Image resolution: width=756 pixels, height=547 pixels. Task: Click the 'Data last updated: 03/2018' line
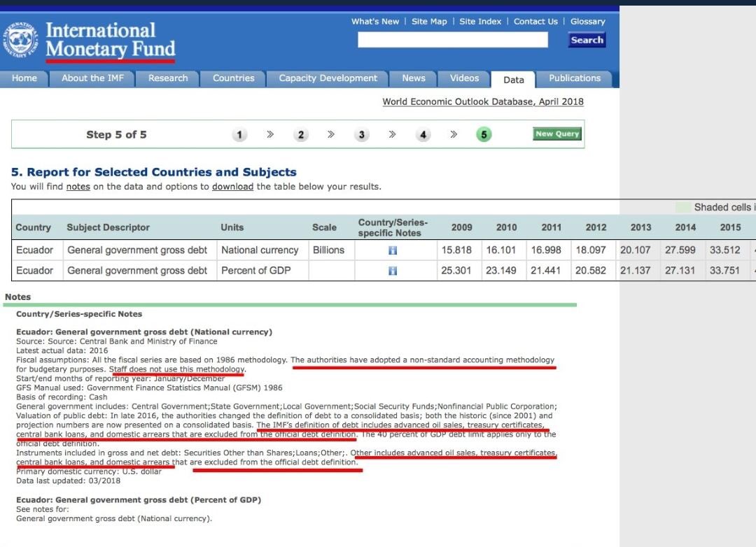pos(68,481)
